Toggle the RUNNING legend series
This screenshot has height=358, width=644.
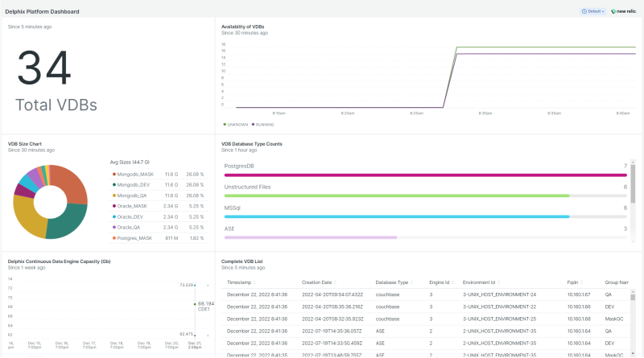point(263,125)
